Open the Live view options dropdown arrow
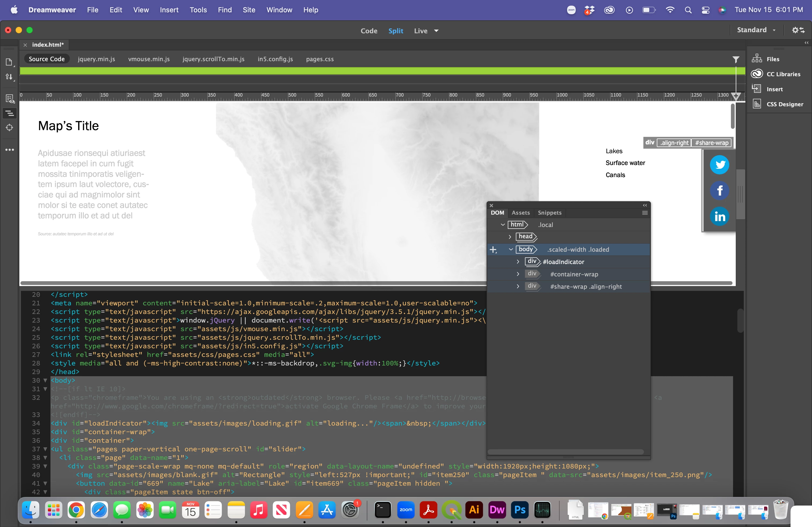 coord(436,31)
